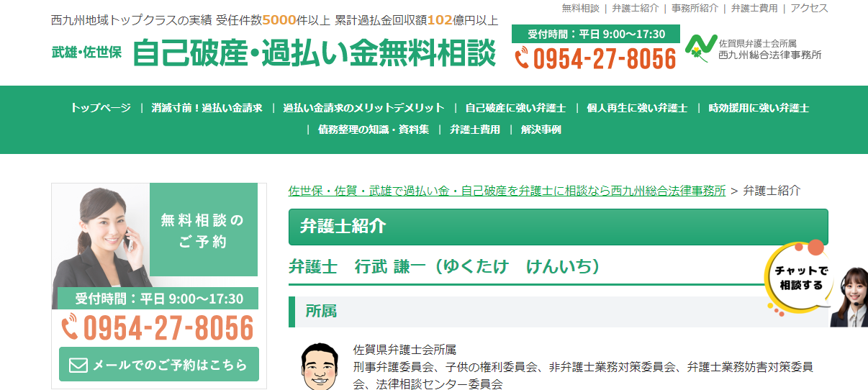Open トップページ in the green navigation
Screen dimensions: 868x390
101,108
